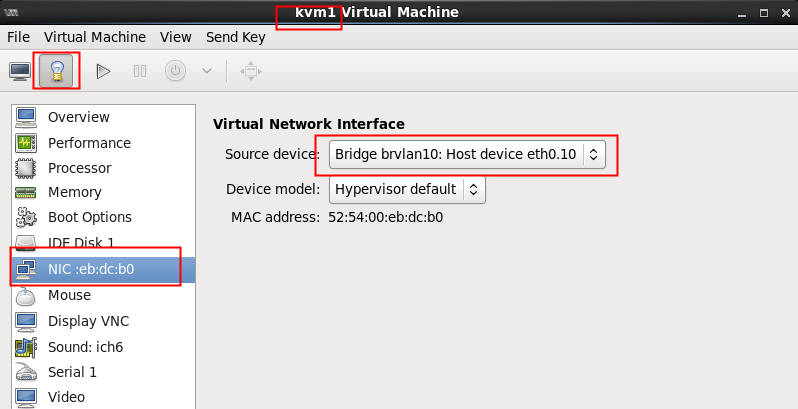Click the Processor chip icon
The image size is (798, 409).
[26, 168]
